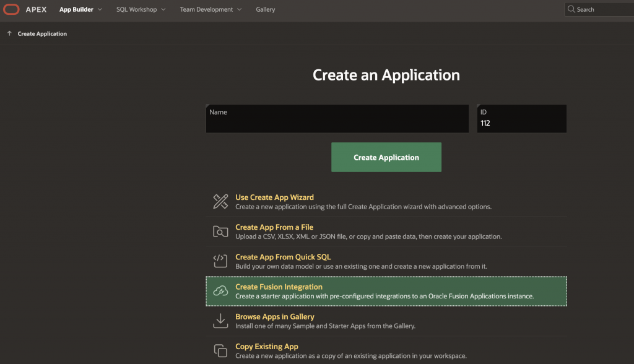Viewport: 634px width, 364px height.
Task: Click into the application Name field
Action: pyautogui.click(x=337, y=122)
